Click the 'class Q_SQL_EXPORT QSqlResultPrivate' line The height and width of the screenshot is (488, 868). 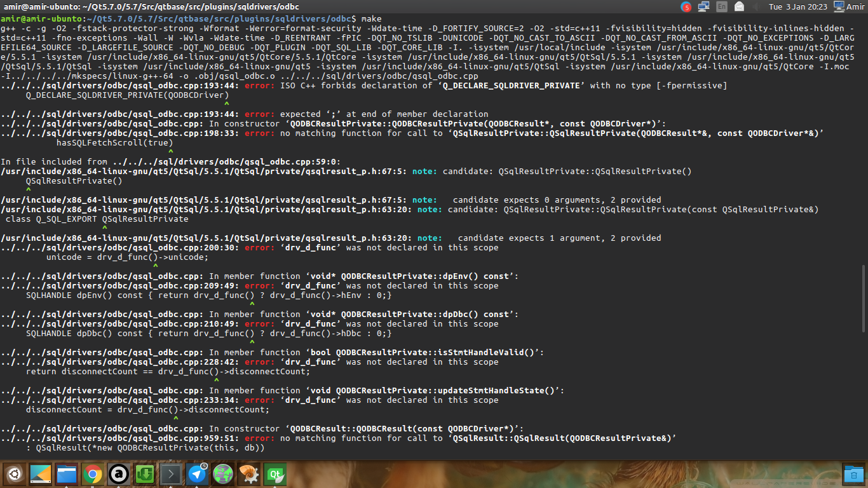(x=97, y=219)
